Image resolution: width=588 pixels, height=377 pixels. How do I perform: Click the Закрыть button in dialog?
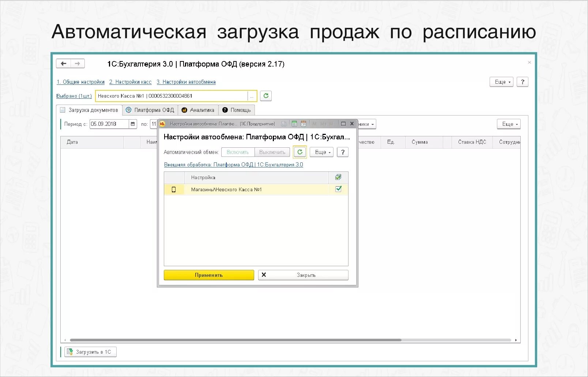[x=303, y=275]
